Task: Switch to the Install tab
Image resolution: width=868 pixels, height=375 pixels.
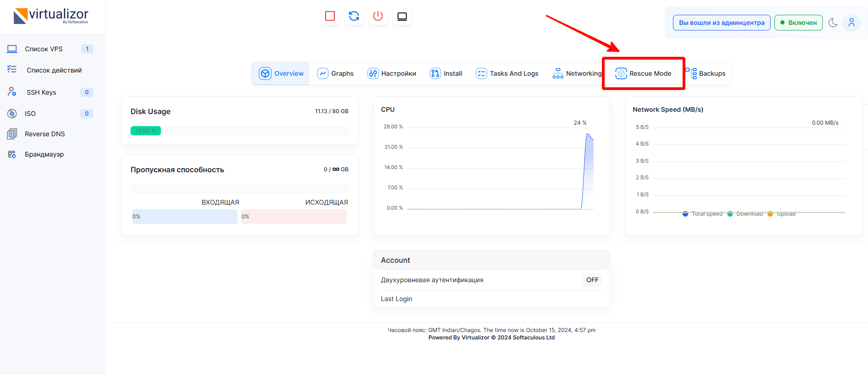Action: 446,73
